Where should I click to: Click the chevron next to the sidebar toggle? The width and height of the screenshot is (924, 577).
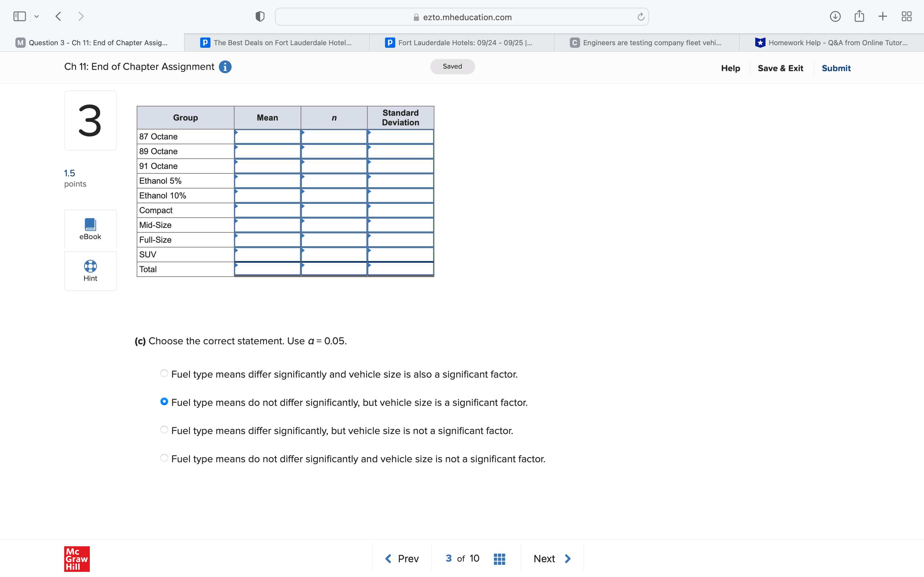37,16
